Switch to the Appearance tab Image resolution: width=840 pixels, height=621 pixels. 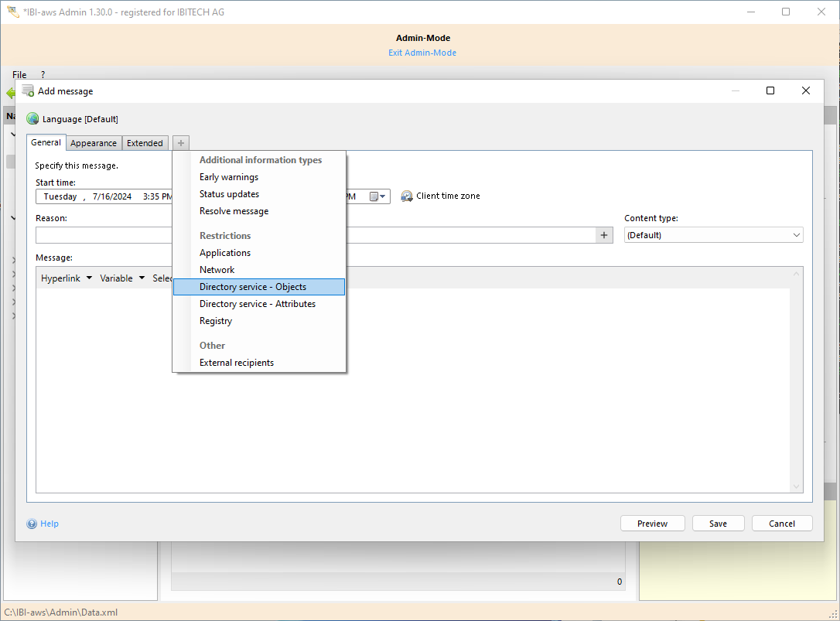tap(94, 143)
